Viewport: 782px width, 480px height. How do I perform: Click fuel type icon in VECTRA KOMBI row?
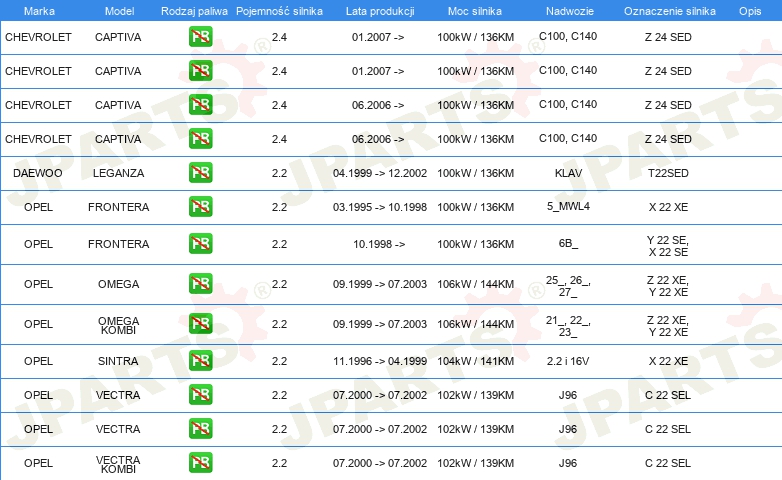click(200, 462)
